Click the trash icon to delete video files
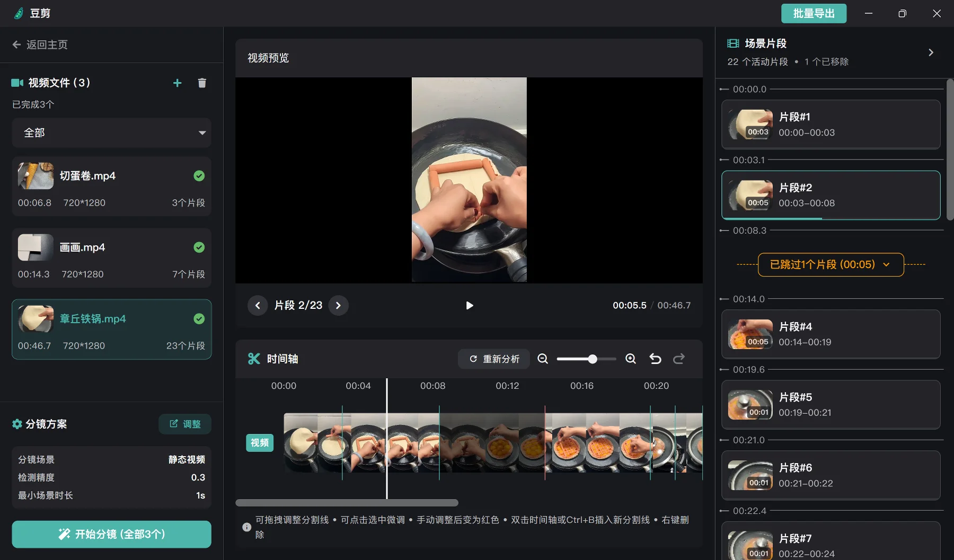Viewport: 954px width, 560px height. (202, 83)
